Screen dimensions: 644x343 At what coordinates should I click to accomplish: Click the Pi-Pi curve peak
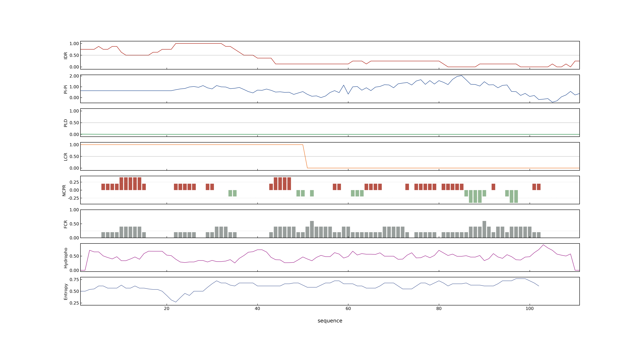(x=462, y=76)
